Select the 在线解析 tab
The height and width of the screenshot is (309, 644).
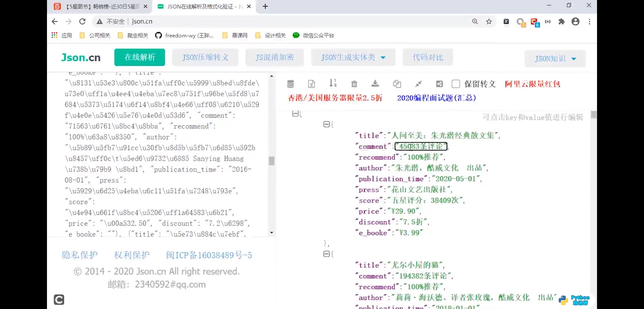140,57
